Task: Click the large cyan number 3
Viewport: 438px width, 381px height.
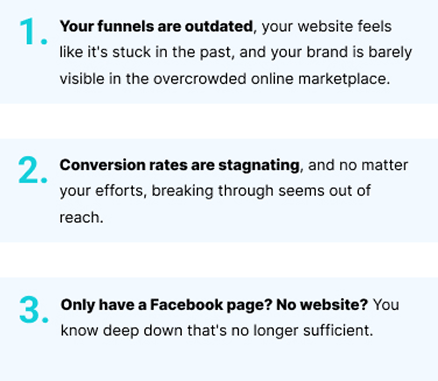Action: tap(34, 310)
